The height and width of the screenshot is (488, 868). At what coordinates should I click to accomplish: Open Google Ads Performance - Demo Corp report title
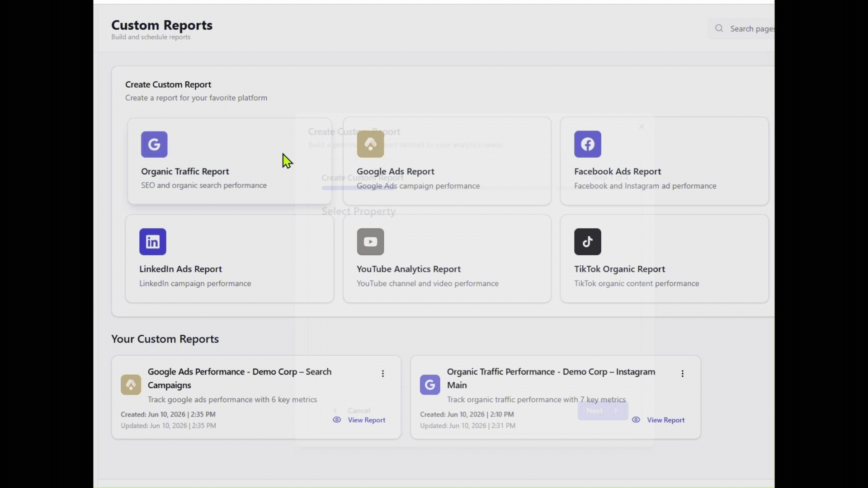(240, 378)
